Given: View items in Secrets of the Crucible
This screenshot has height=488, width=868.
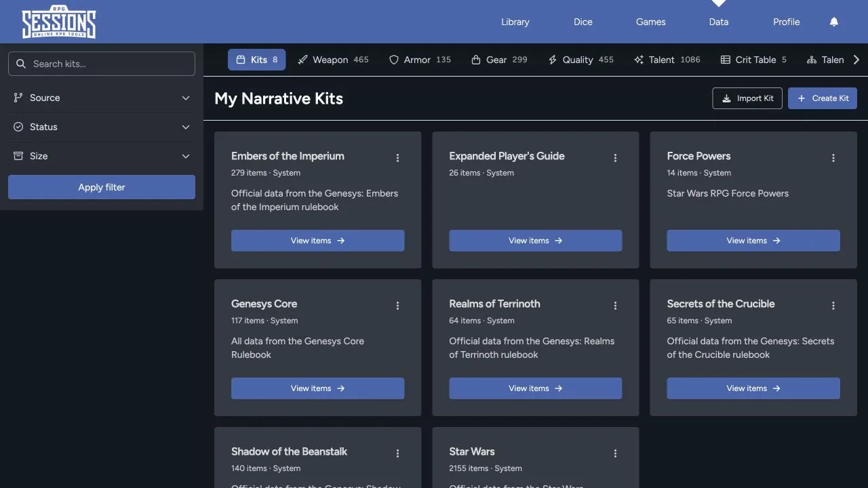Looking at the screenshot, I should click(x=753, y=388).
